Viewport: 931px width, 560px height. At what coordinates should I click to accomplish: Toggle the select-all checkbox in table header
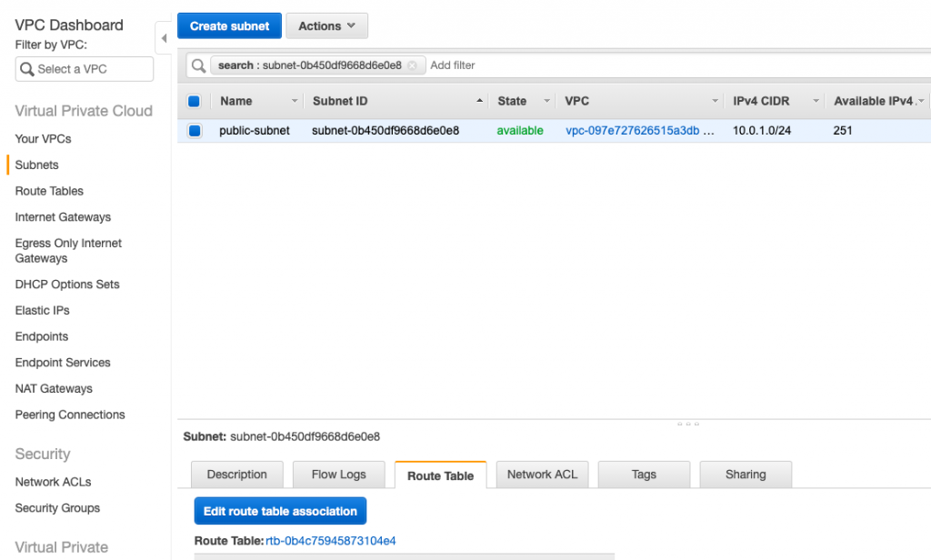point(194,101)
